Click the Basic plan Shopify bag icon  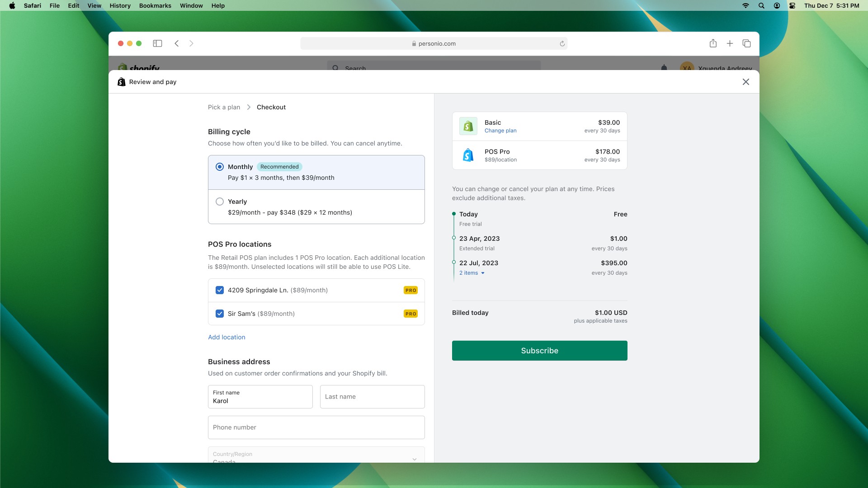(x=468, y=126)
